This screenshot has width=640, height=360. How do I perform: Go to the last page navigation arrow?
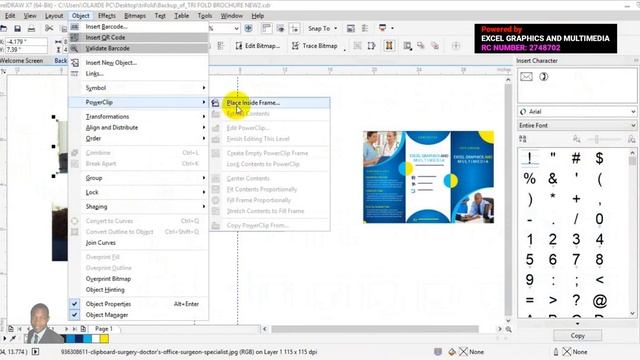tap(74, 329)
